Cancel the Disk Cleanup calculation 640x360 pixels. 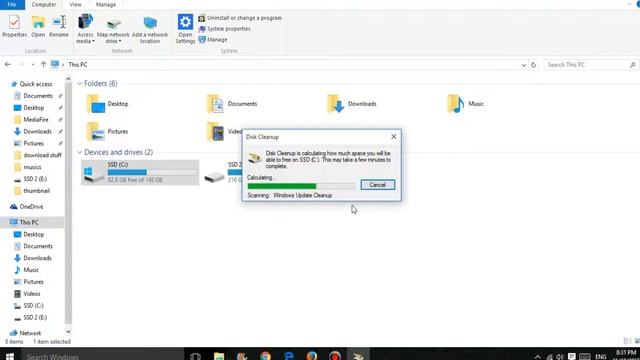(x=378, y=185)
